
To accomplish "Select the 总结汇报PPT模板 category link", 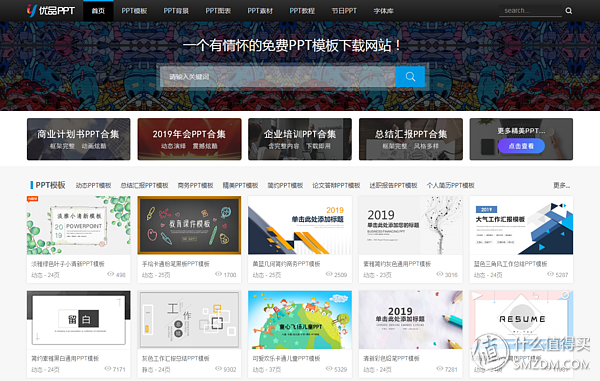I will [x=144, y=186].
